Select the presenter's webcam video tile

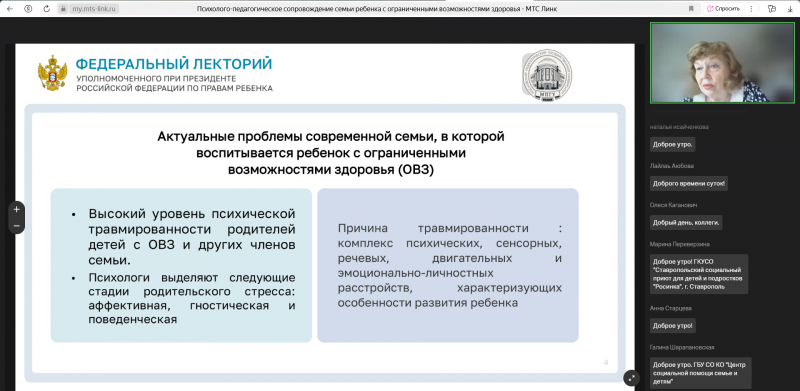coord(722,63)
